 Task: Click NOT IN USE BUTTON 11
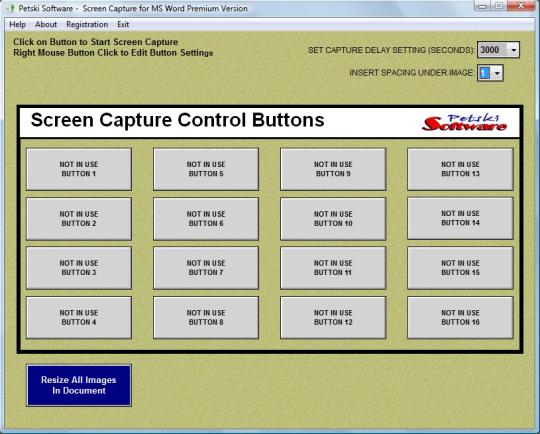pos(333,268)
